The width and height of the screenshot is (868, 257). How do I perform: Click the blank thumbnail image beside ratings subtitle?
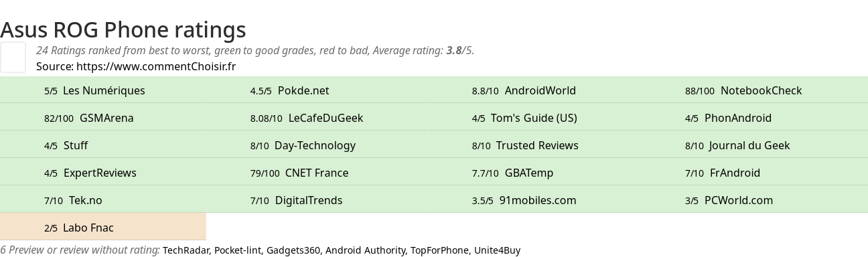point(13,57)
